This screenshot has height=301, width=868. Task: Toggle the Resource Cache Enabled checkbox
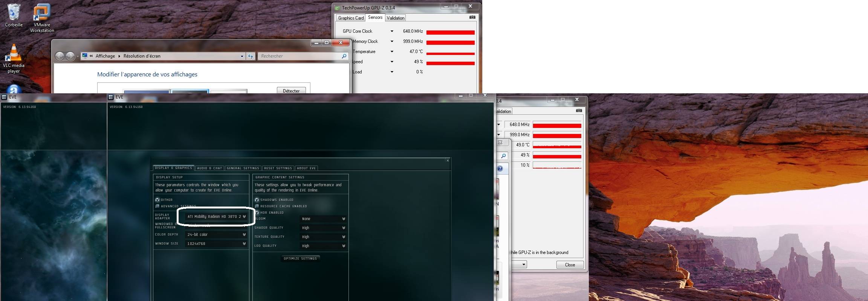257,206
